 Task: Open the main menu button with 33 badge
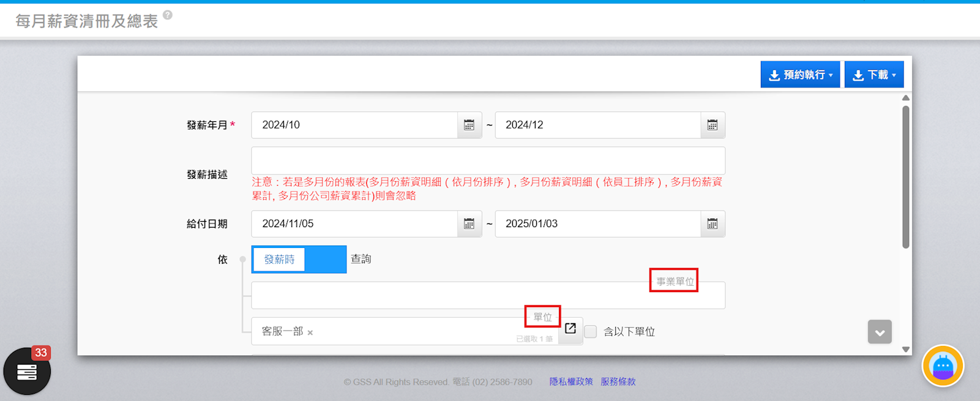coord(27,371)
